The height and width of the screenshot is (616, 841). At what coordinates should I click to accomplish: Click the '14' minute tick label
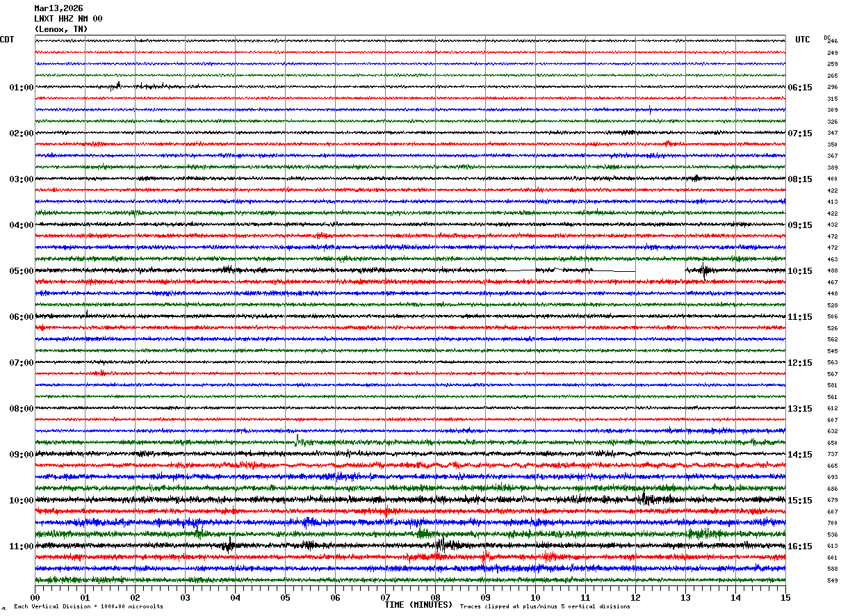[735, 597]
